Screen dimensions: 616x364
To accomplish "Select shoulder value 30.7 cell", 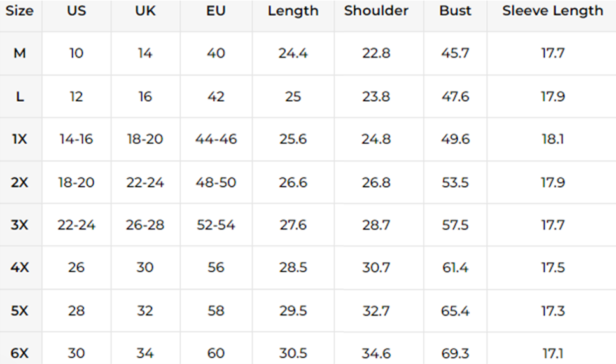I will coord(376,268).
